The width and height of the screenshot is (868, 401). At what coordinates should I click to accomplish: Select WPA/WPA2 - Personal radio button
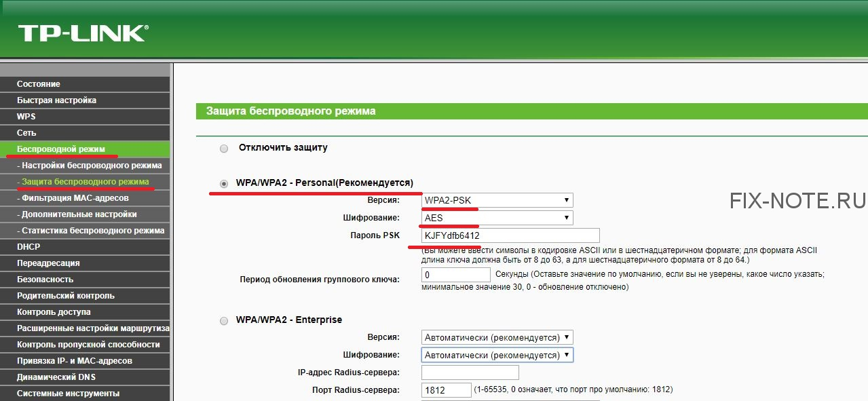click(x=224, y=184)
